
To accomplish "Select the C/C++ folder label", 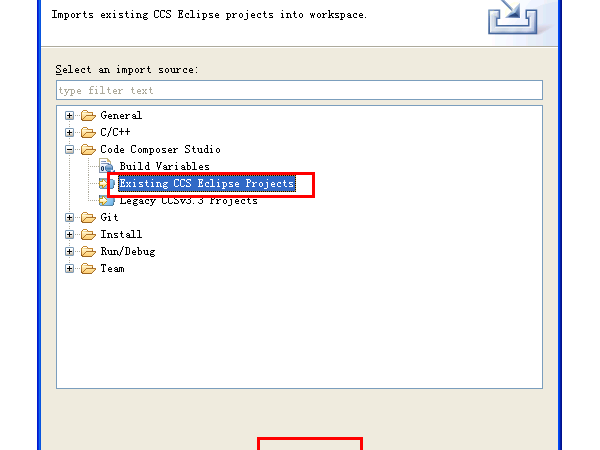I will pyautogui.click(x=114, y=132).
